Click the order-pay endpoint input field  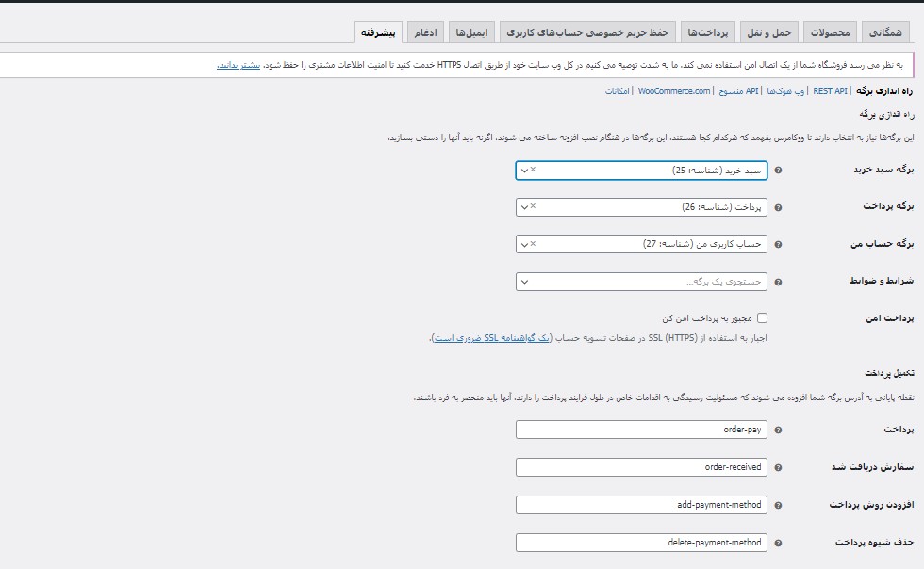tap(641, 430)
